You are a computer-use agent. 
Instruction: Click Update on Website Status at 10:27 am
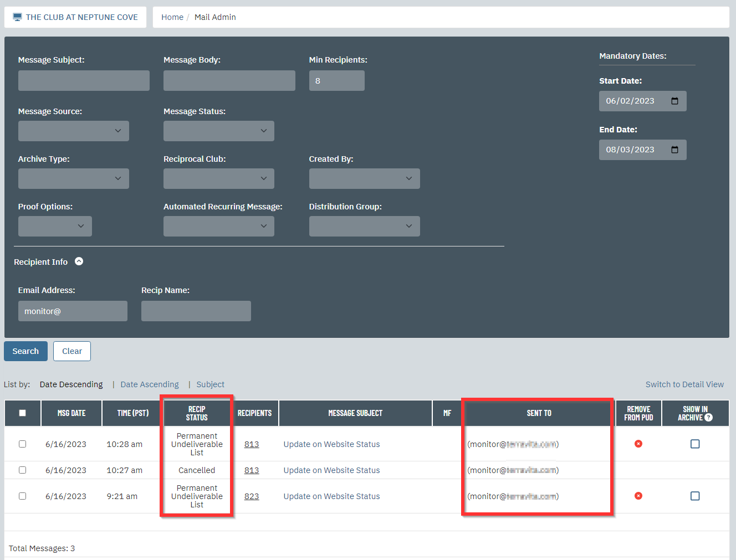(x=331, y=470)
